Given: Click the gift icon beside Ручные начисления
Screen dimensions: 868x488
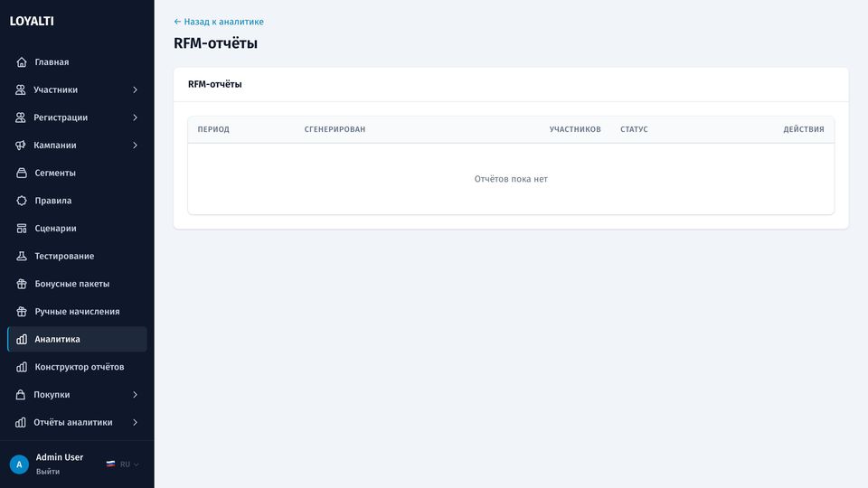Looking at the screenshot, I should coord(22,312).
